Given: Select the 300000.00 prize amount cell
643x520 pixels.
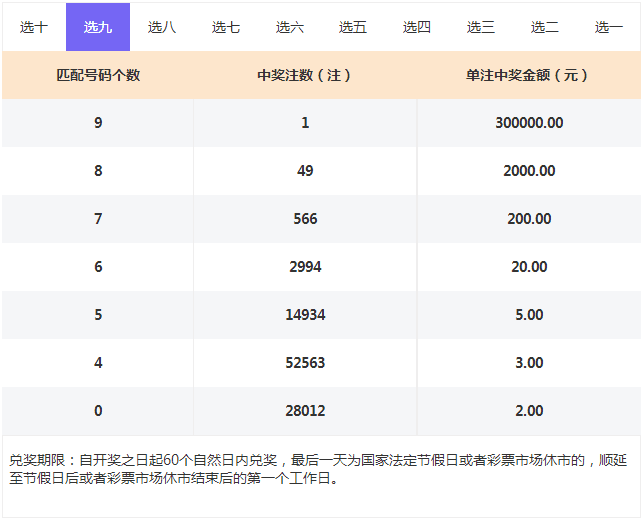Looking at the screenshot, I should tap(529, 123).
